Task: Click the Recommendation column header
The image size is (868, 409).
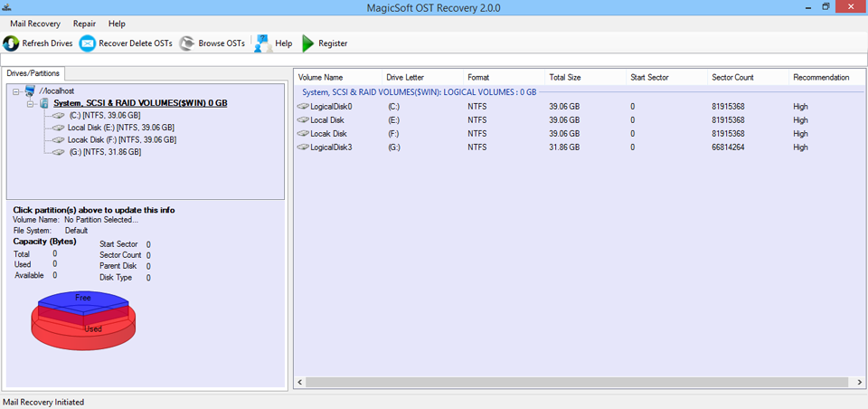Action: pos(827,78)
